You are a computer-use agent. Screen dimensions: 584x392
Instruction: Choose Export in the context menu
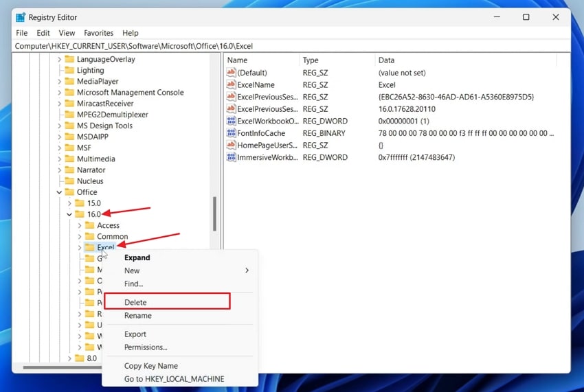180,334
